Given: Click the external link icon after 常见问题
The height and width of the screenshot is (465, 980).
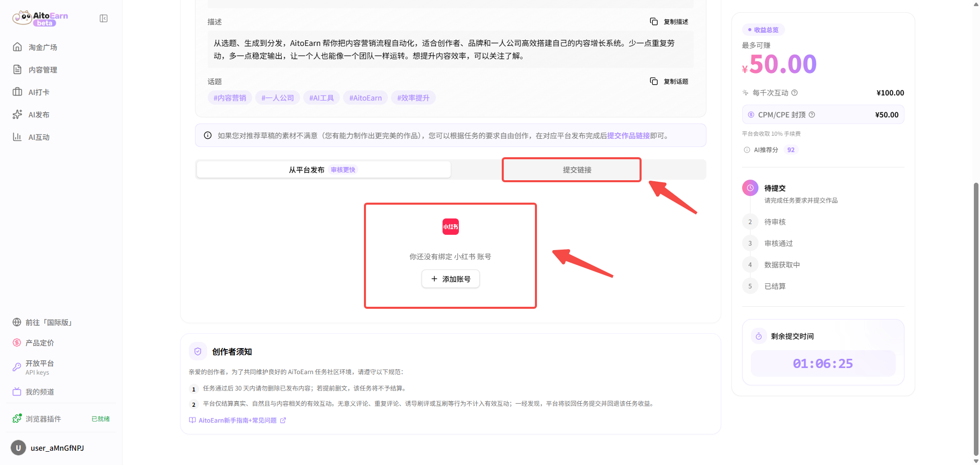Looking at the screenshot, I should point(283,420).
